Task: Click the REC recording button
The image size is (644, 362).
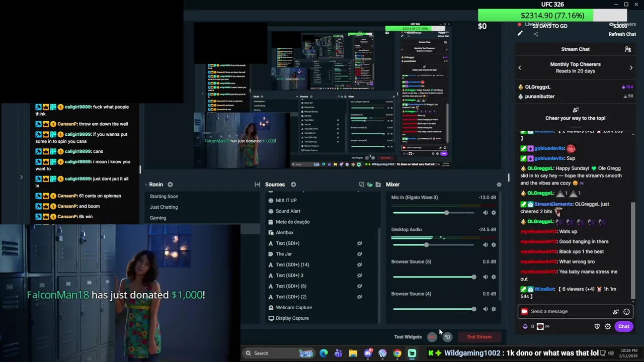Action: tap(432, 337)
